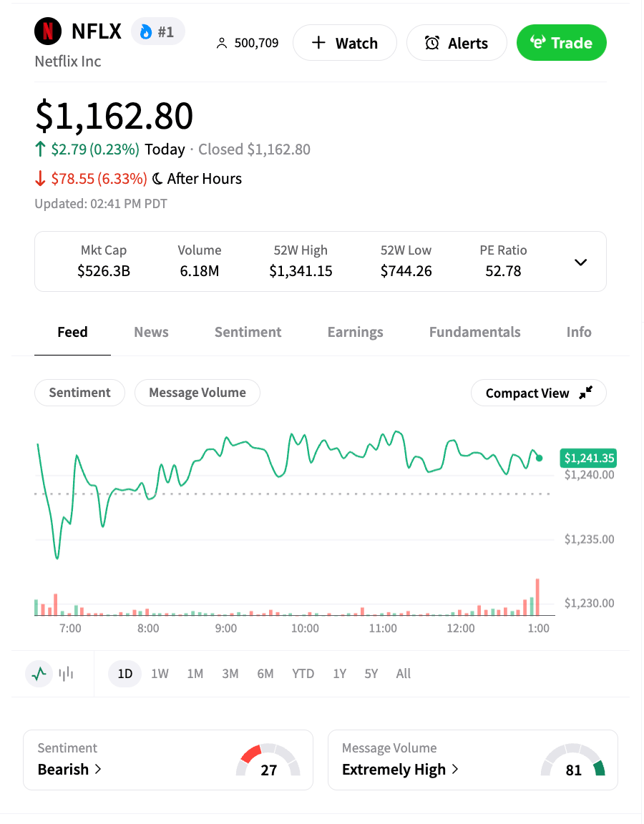Add NFLX with the Watch button
The image size is (644, 824).
(x=345, y=43)
